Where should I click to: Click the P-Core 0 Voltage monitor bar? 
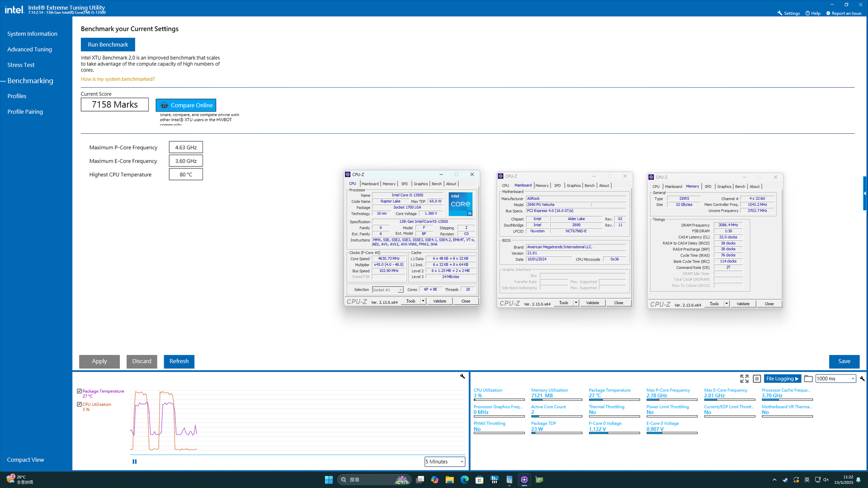coord(614,433)
